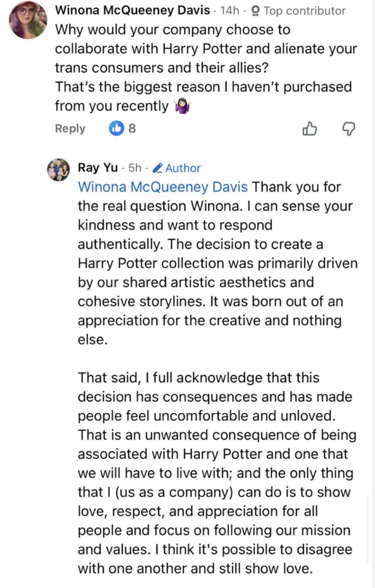Image resolution: width=375 pixels, height=588 pixels.
Task: Open Ray Yu's profile picture
Action: 59,170
